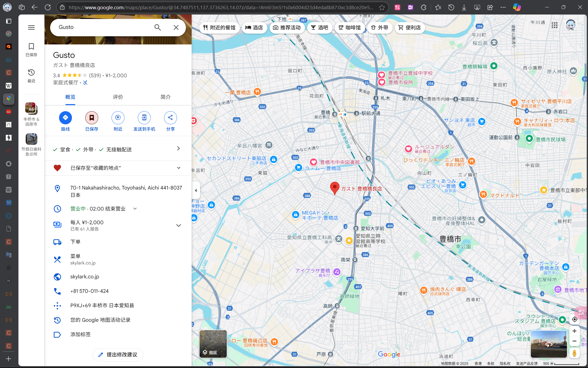
Task: Open the Google Maps hamburger menu
Action: 31,27
